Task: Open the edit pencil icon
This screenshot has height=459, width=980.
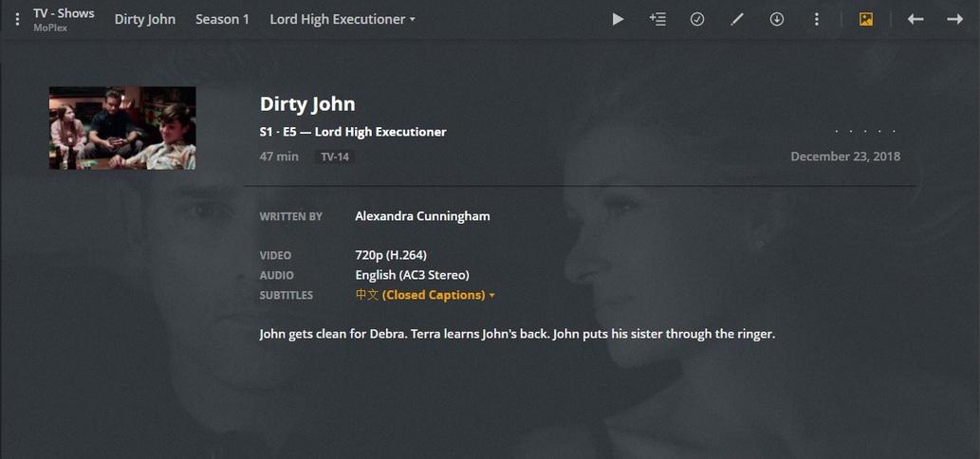Action: (737, 19)
